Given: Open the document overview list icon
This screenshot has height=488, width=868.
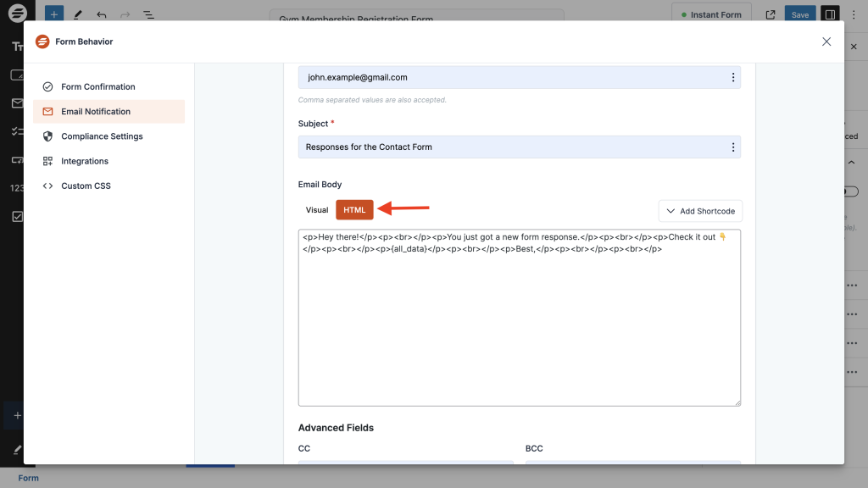Looking at the screenshot, I should [x=148, y=14].
